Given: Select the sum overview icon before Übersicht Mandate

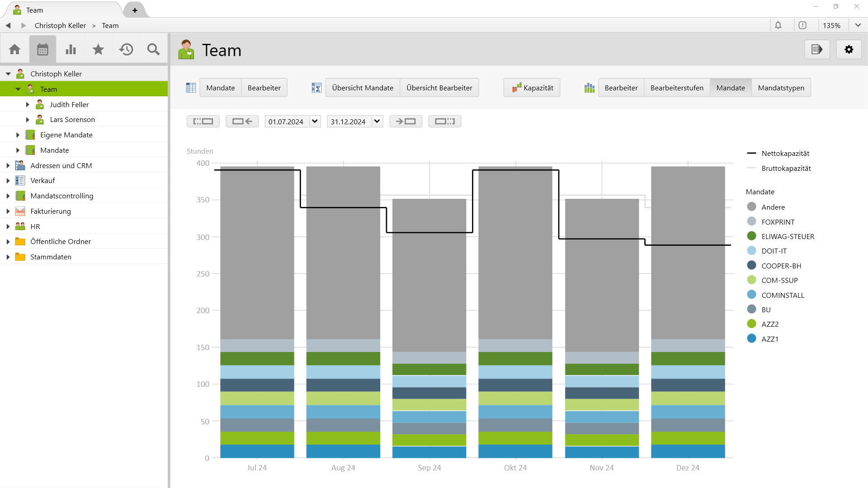Looking at the screenshot, I should 316,87.
